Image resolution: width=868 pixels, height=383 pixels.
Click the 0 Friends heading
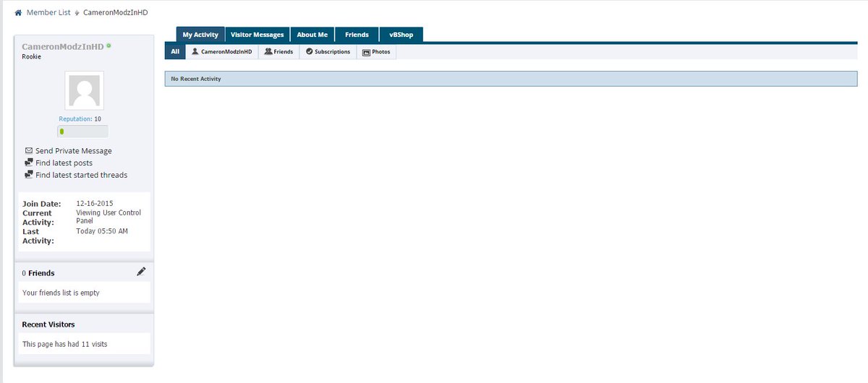pyautogui.click(x=38, y=273)
